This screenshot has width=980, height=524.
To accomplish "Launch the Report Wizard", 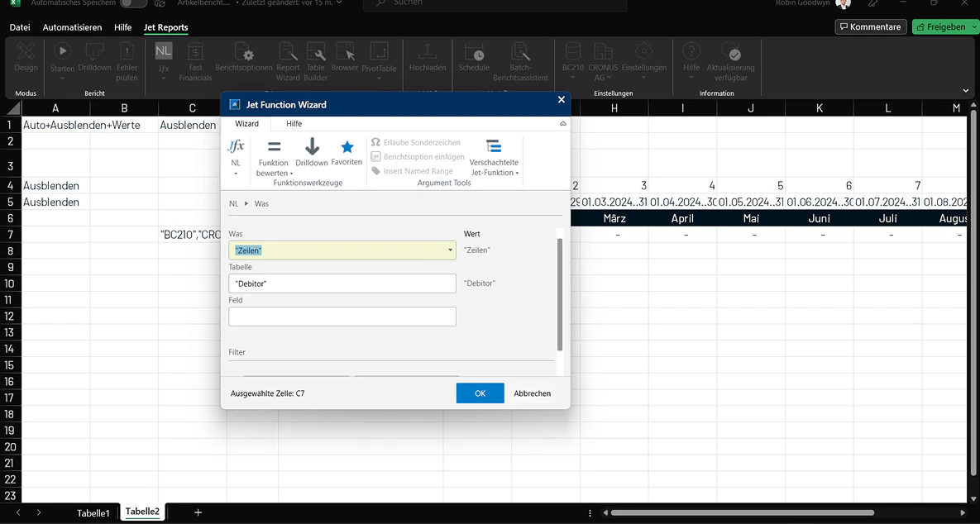I will tap(288, 61).
